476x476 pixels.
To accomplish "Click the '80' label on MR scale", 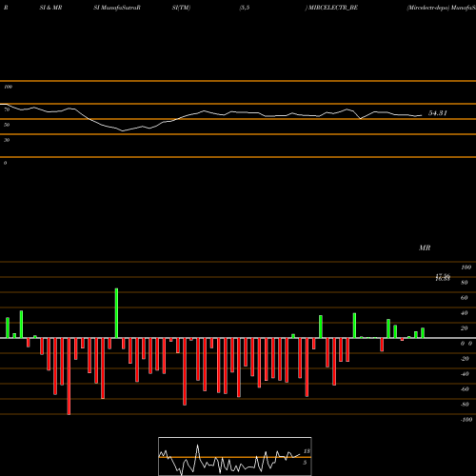I will (465, 283).
